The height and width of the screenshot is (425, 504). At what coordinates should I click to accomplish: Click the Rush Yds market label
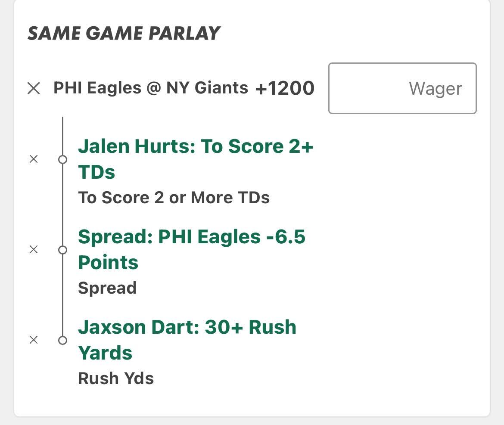pos(115,378)
